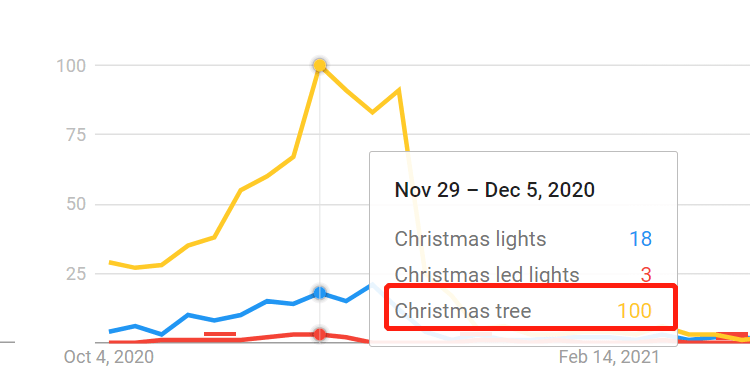Click the red value 3 in the tooltip

(646, 275)
